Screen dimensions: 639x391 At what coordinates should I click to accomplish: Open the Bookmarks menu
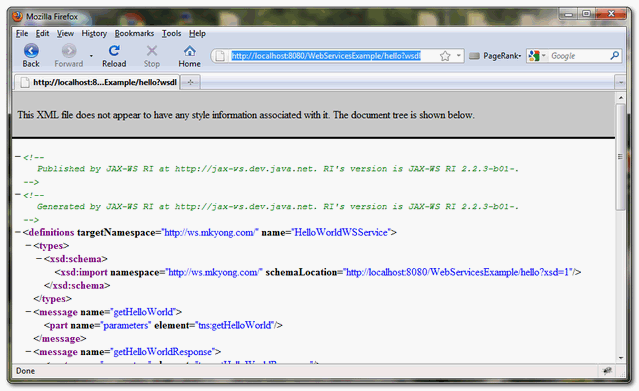[134, 33]
